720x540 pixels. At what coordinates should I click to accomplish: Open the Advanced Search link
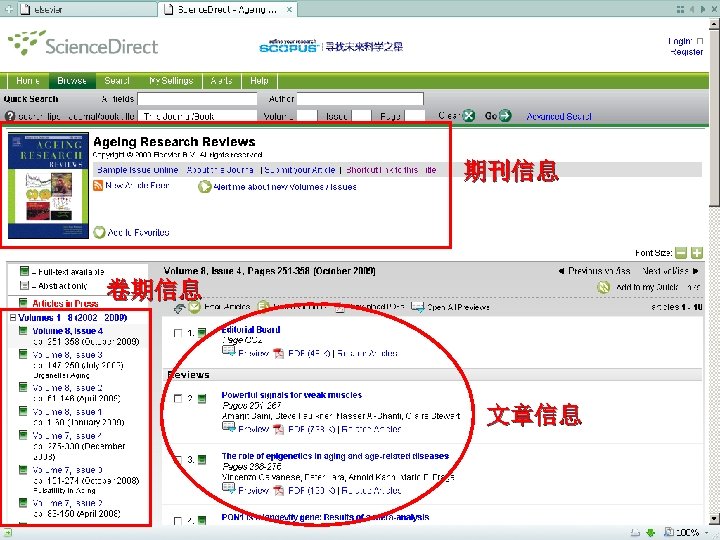coord(559,116)
